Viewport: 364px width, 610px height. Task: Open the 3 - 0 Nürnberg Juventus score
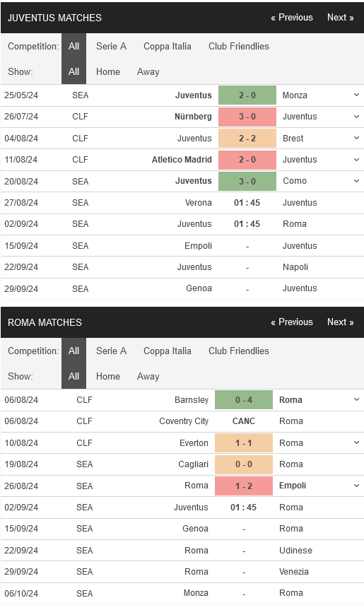tap(247, 117)
